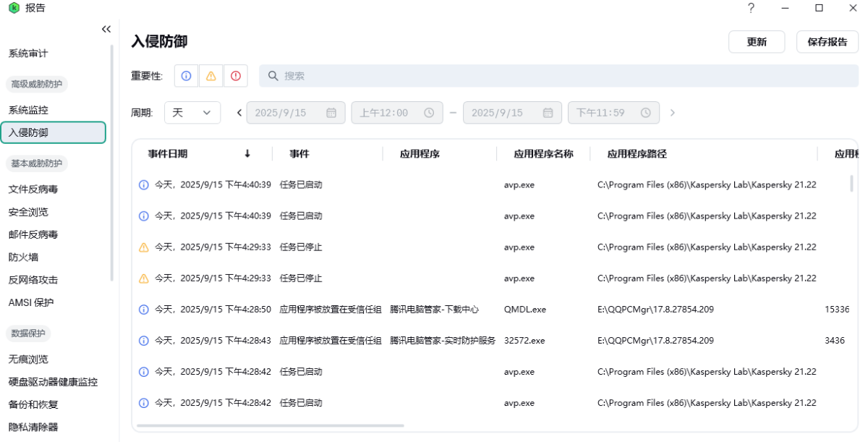Go to next period with right chevron
This screenshot has width=868, height=442.
point(672,112)
